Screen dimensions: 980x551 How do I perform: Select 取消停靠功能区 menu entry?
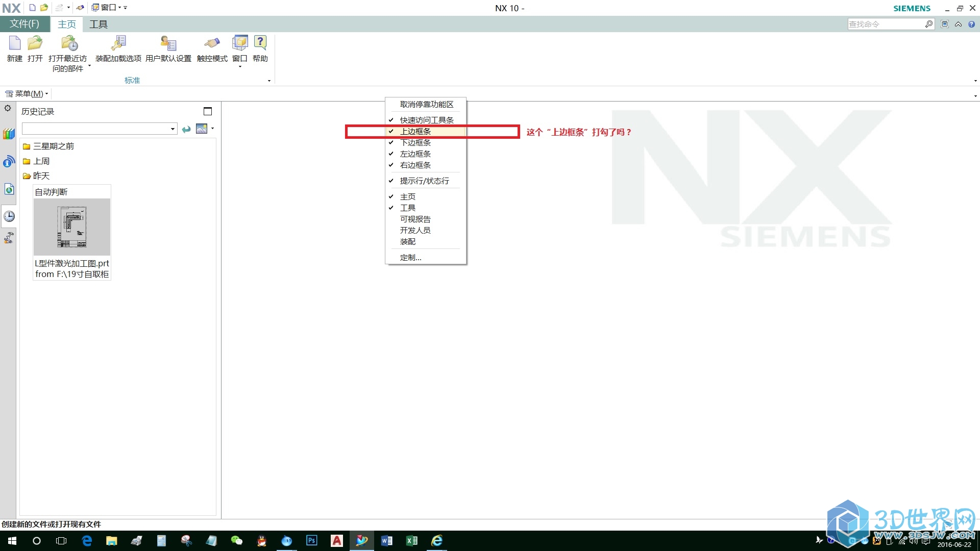426,104
